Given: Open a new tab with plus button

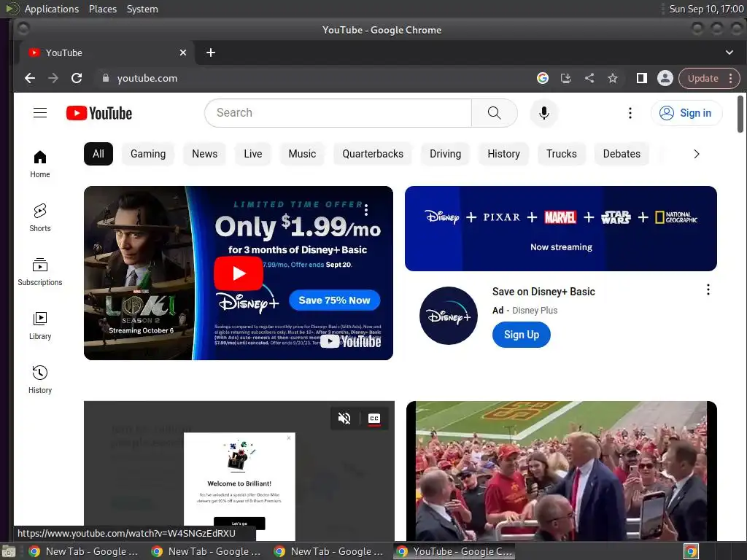Looking at the screenshot, I should point(211,52).
